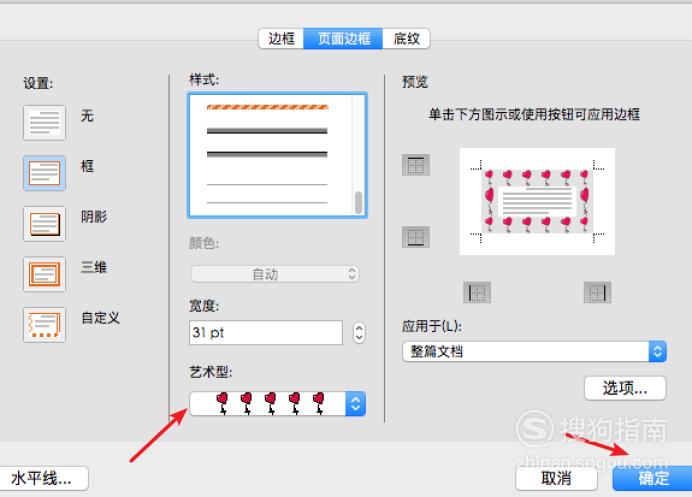Select the 阴影 (shadow) border setting icon
Image resolution: width=692 pixels, height=497 pixels.
(x=44, y=224)
